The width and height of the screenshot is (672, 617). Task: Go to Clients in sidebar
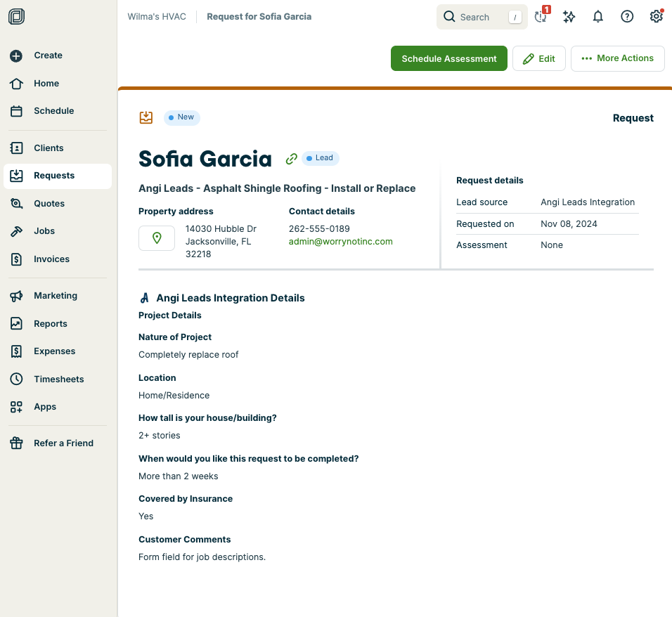point(49,148)
